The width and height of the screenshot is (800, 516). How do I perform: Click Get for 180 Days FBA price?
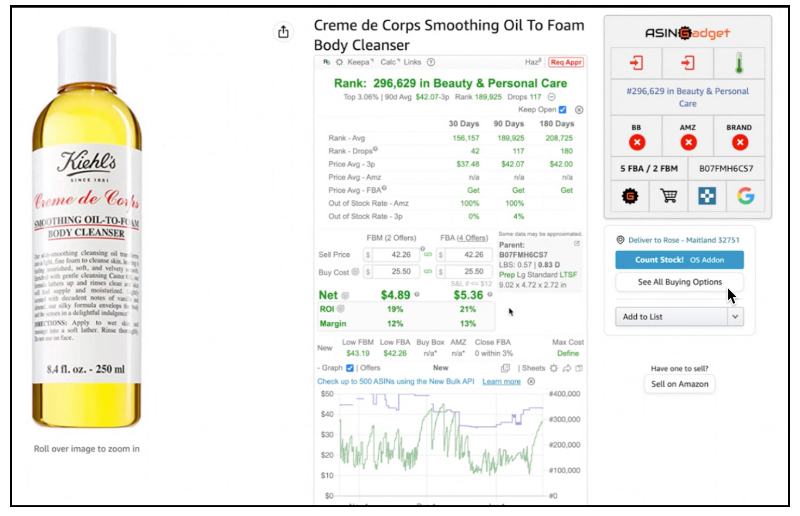[567, 190]
